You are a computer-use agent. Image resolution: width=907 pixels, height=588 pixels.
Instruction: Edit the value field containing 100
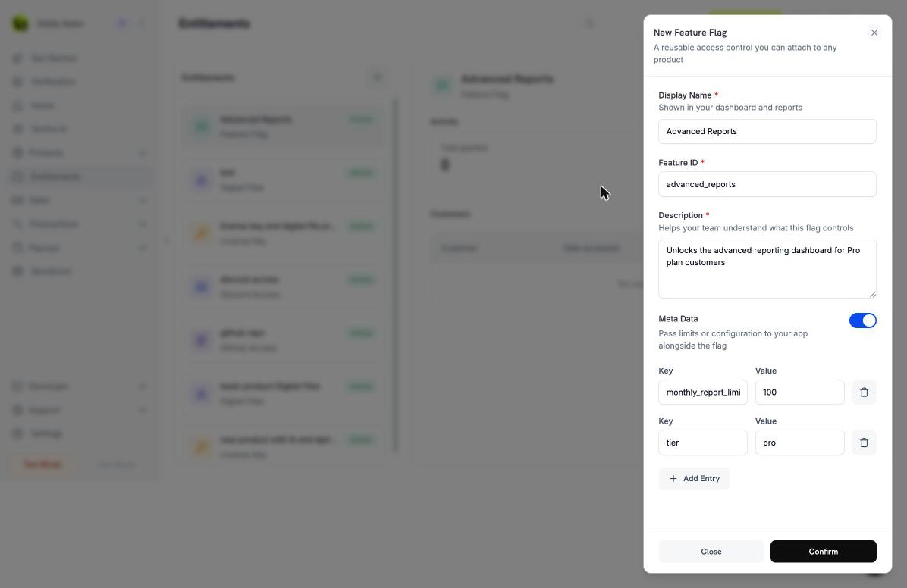click(799, 392)
